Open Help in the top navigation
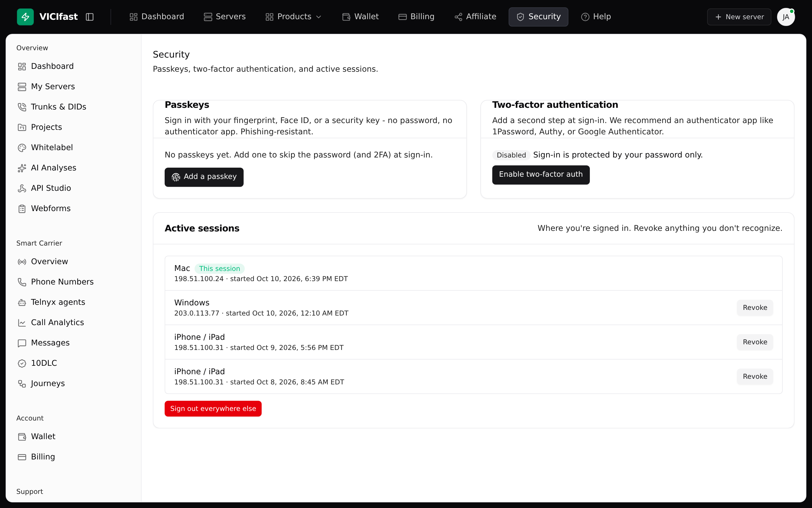812x508 pixels. (596, 17)
